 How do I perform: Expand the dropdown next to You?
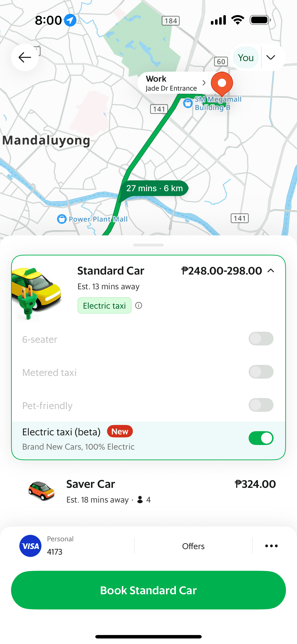pos(271,58)
